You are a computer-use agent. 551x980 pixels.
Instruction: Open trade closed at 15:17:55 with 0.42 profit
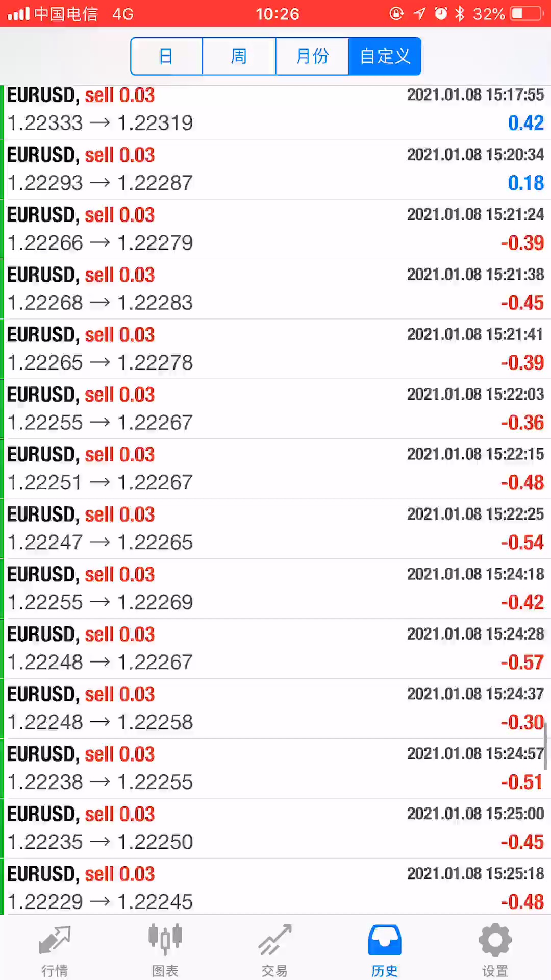pyautogui.click(x=275, y=109)
